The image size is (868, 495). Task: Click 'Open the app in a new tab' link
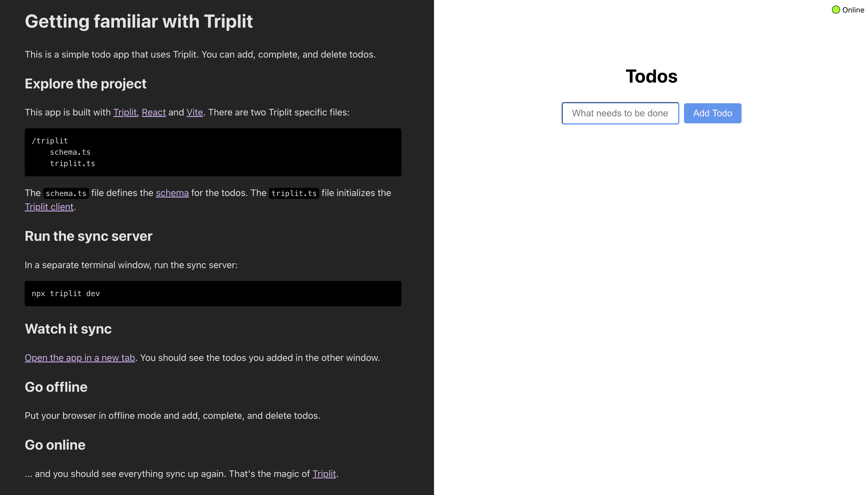[80, 358]
